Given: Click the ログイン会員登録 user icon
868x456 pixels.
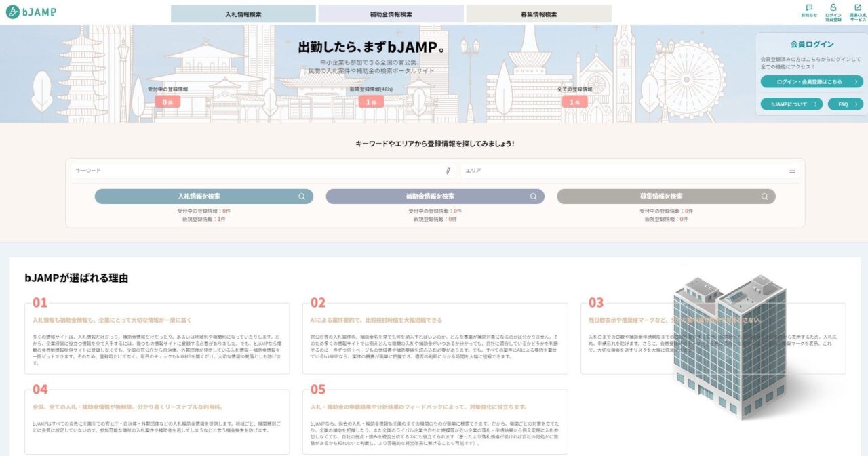Looking at the screenshot, I should pos(833,7).
